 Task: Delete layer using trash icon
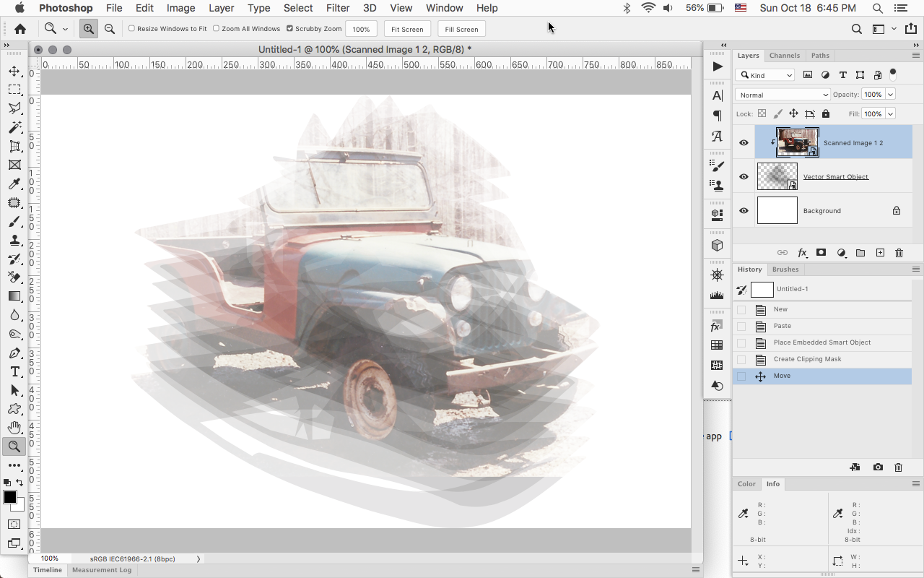point(899,253)
